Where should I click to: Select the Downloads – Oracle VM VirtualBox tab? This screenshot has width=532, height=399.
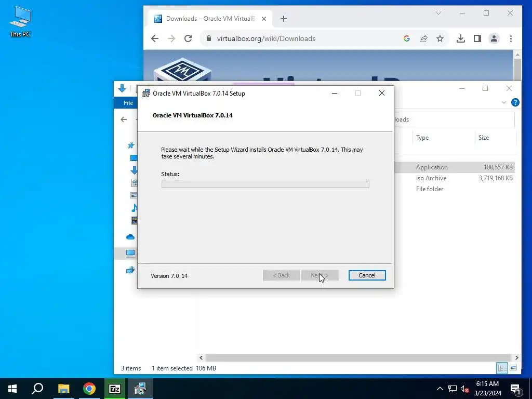point(210,19)
